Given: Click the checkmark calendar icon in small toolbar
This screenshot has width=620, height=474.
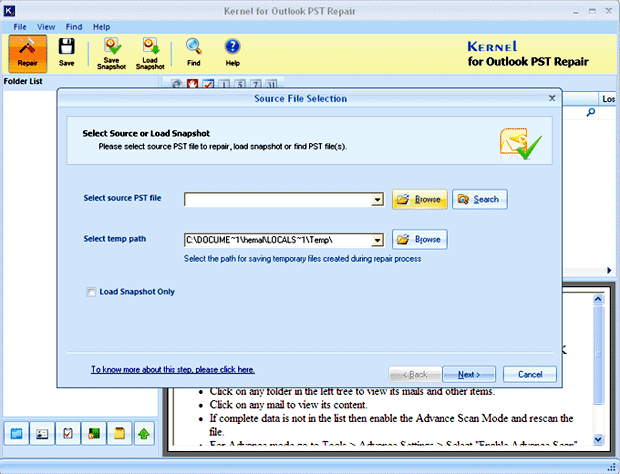Looking at the screenshot, I should [x=208, y=83].
